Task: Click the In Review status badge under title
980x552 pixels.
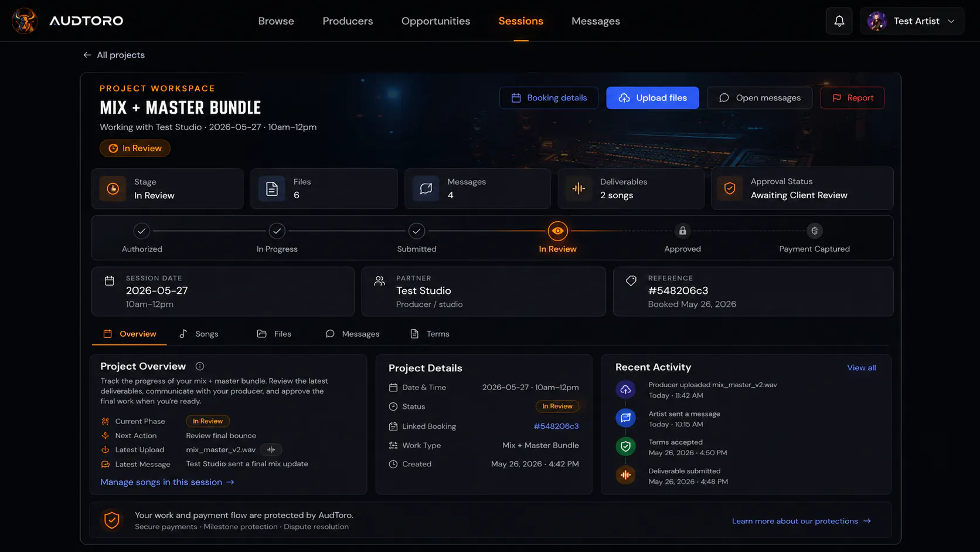Action: [x=135, y=148]
